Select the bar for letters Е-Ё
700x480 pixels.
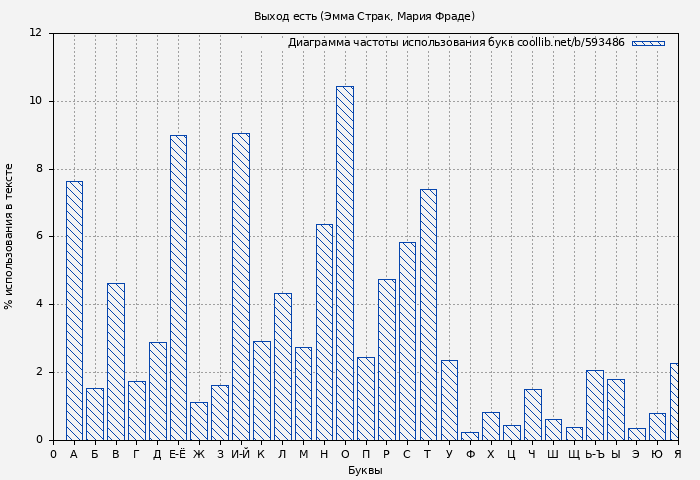[x=178, y=287]
